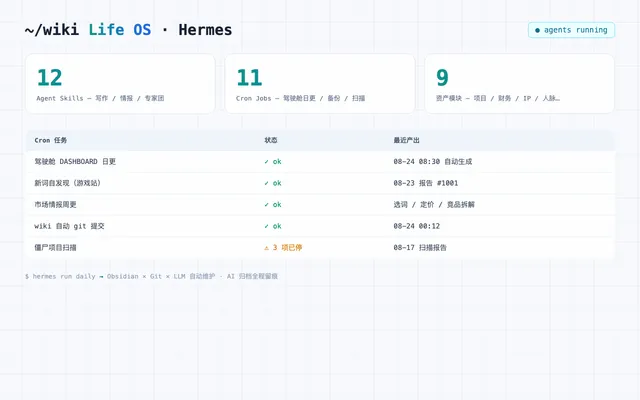Click the 08-24 08:30 自动生成 output

click(433, 162)
